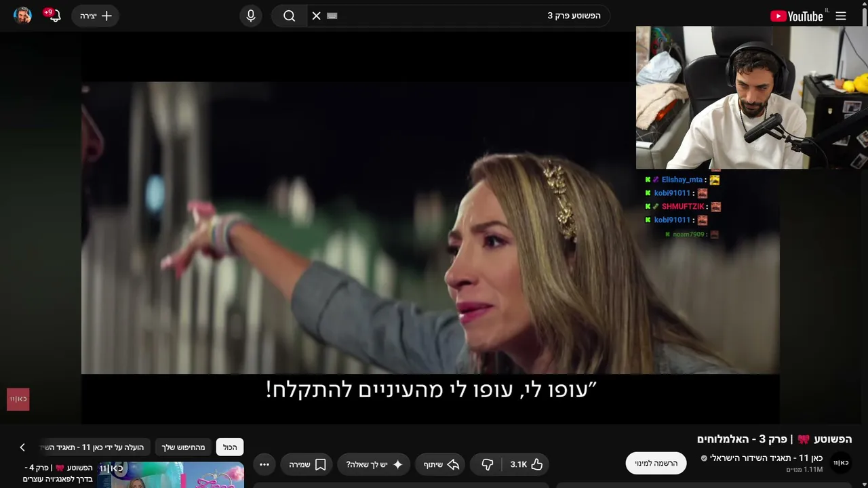Open suggested video title הפשוטע פרק 4
This screenshot has height=488, width=868.
[x=58, y=473]
